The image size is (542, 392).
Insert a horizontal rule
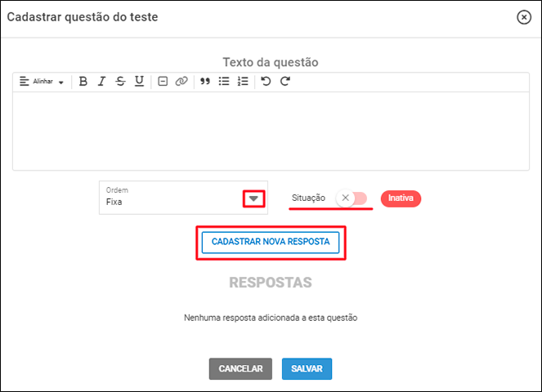point(163,82)
